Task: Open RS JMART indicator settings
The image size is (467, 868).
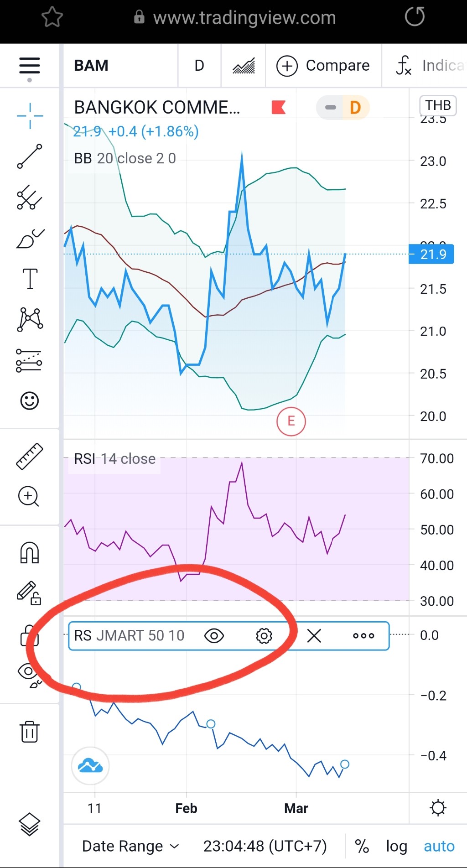Action: 264,635
